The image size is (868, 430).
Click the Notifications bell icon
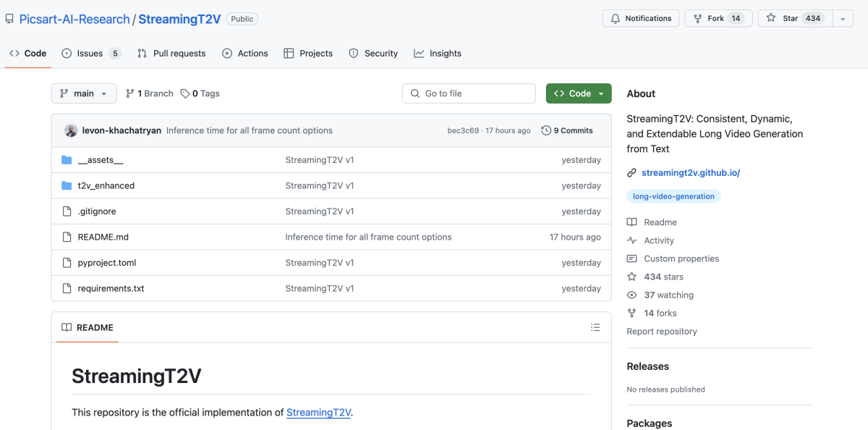pyautogui.click(x=616, y=19)
